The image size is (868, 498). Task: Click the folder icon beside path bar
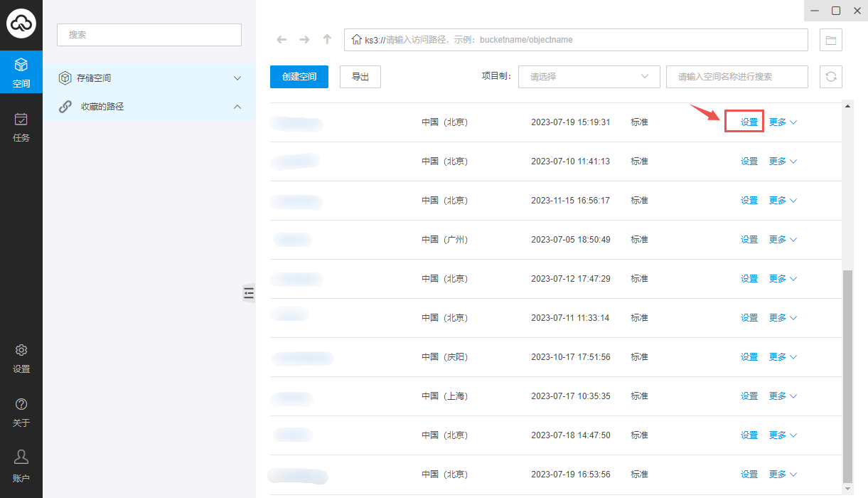tap(830, 40)
